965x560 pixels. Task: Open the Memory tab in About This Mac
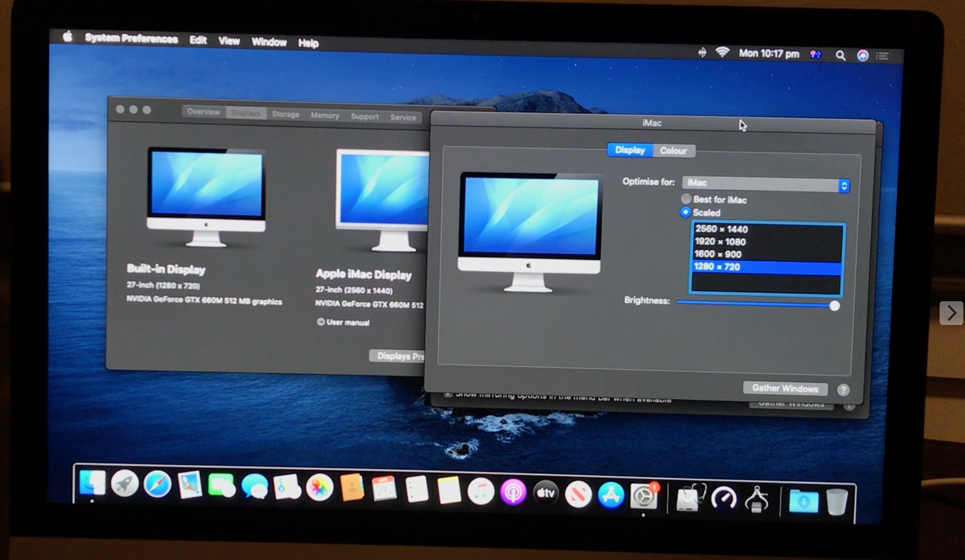325,115
